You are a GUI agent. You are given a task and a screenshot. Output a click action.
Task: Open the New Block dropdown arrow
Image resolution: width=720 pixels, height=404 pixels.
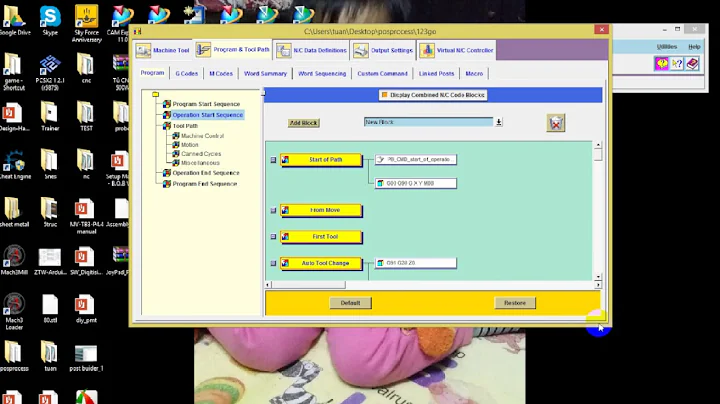pos(498,122)
